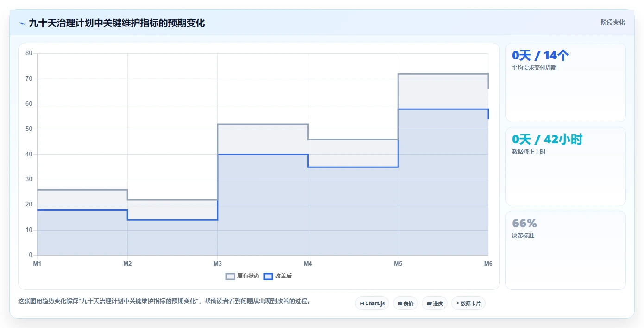Click the chart title 九十天治理计划中关键维护指标的预期变化
The height and width of the screenshot is (328, 644).
click(x=117, y=23)
